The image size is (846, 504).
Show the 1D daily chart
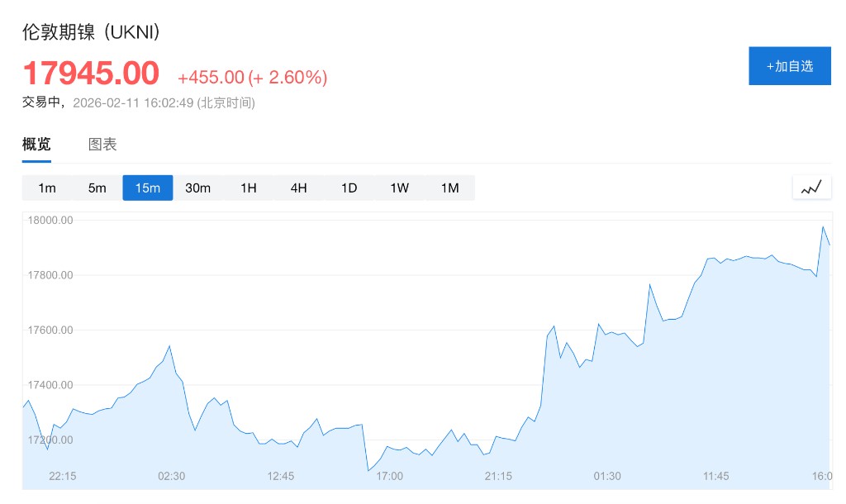(x=349, y=188)
